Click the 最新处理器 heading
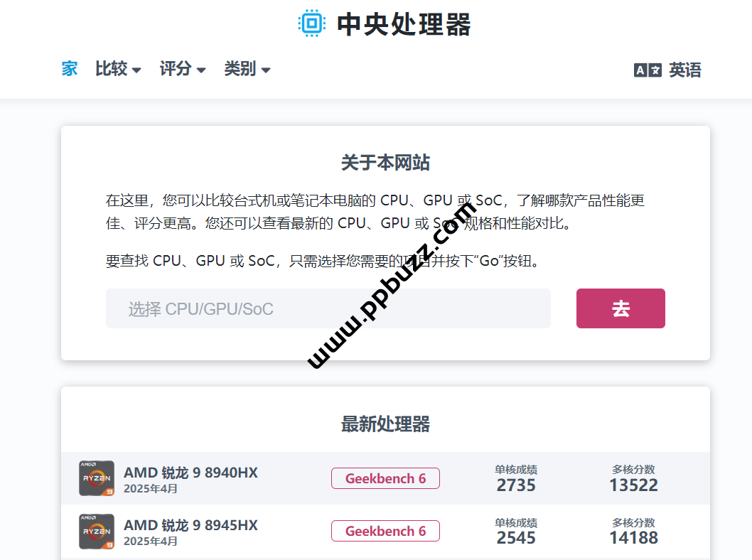 tap(385, 424)
